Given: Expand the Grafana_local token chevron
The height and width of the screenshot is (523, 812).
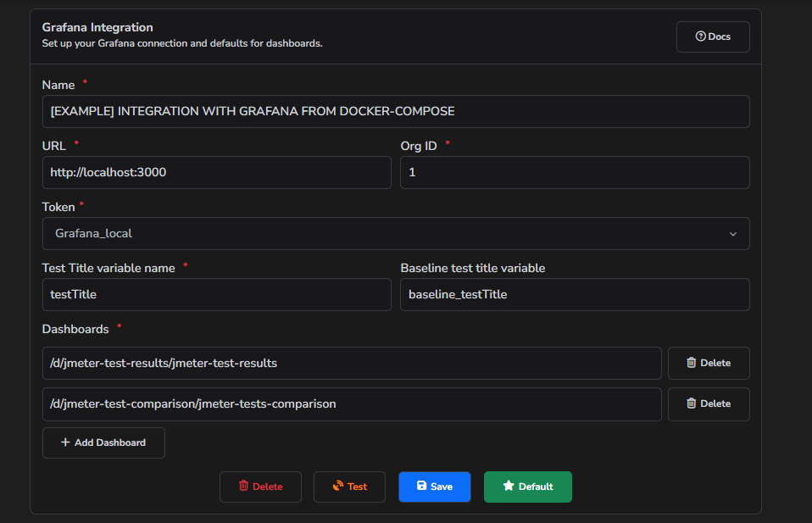Looking at the screenshot, I should pos(732,234).
